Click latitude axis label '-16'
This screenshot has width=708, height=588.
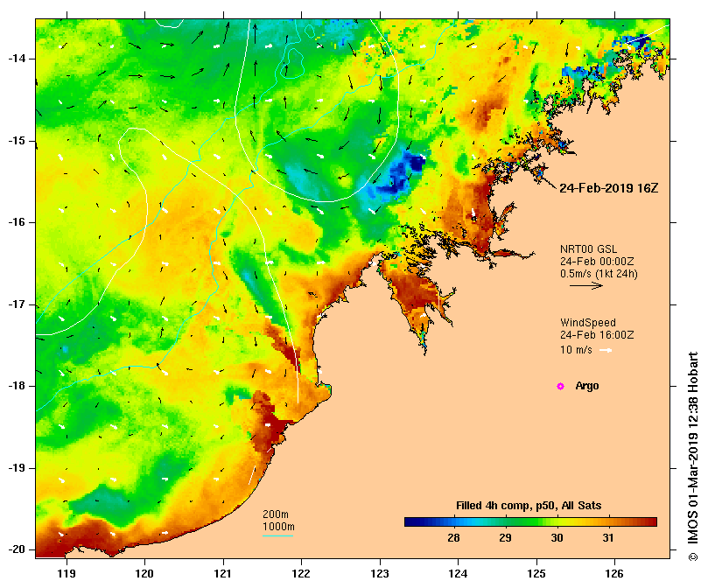click(17, 222)
